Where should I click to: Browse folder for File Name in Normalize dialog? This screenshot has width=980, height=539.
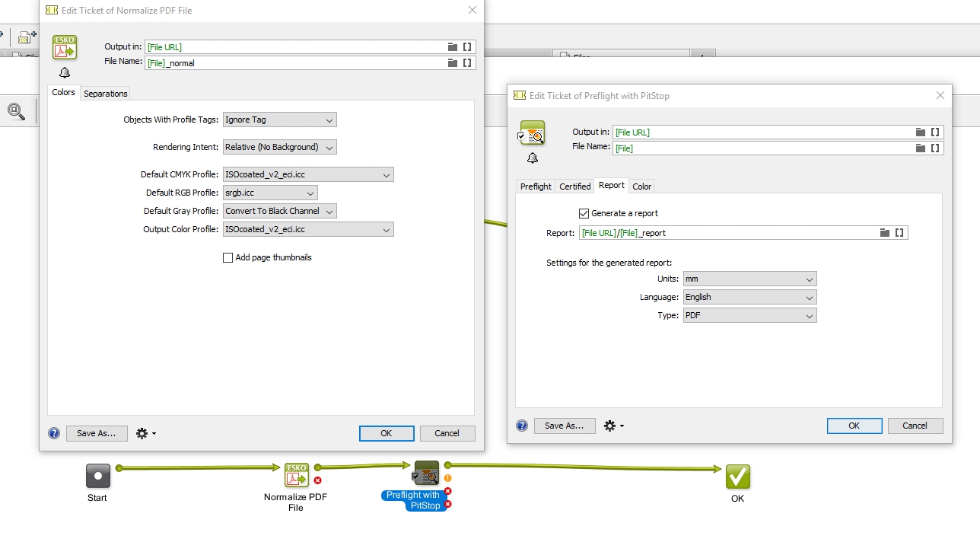453,63
